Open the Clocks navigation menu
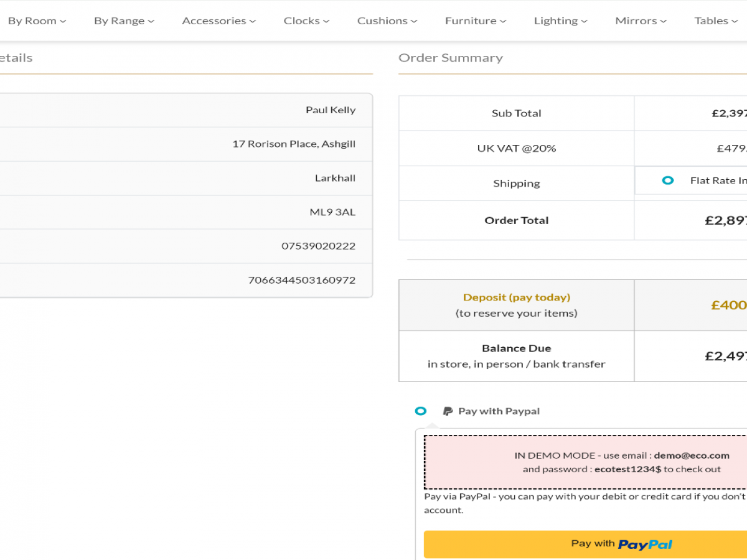Viewport: 747px width, 560px height. [306, 21]
